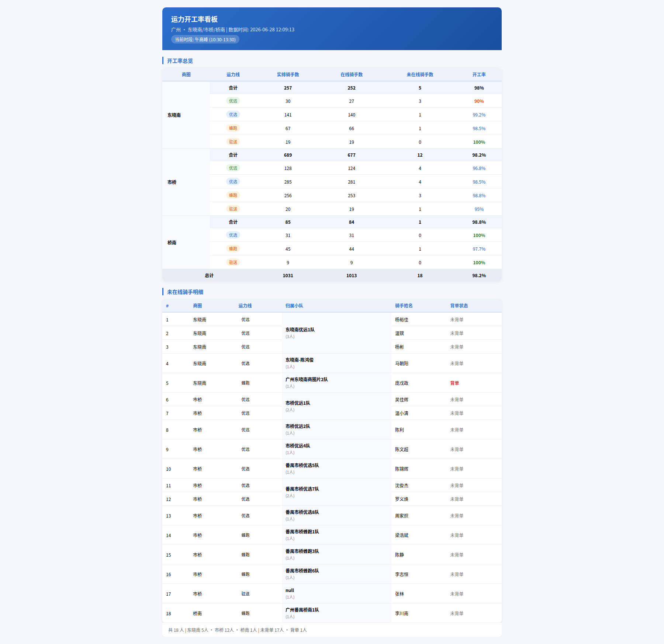Click rider name "沈俊杰"
664x644 pixels.
click(x=402, y=485)
